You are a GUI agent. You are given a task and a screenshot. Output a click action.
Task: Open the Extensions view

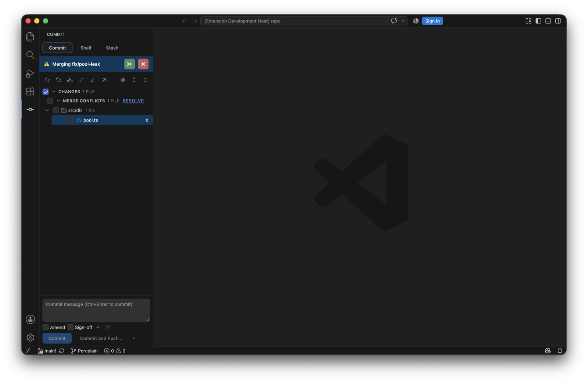pos(30,91)
